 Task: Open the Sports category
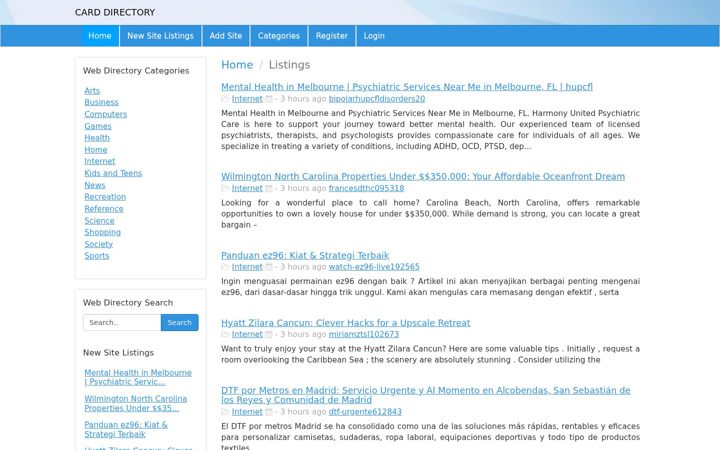pyautogui.click(x=96, y=256)
